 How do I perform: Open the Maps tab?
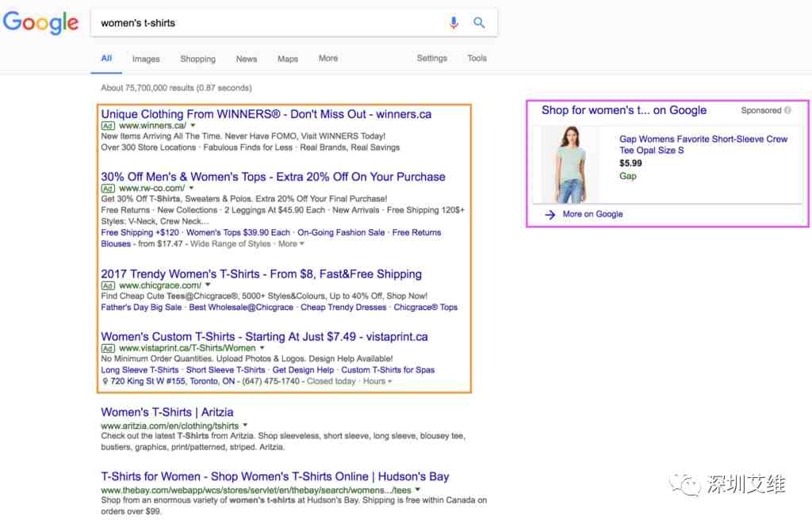point(287,59)
